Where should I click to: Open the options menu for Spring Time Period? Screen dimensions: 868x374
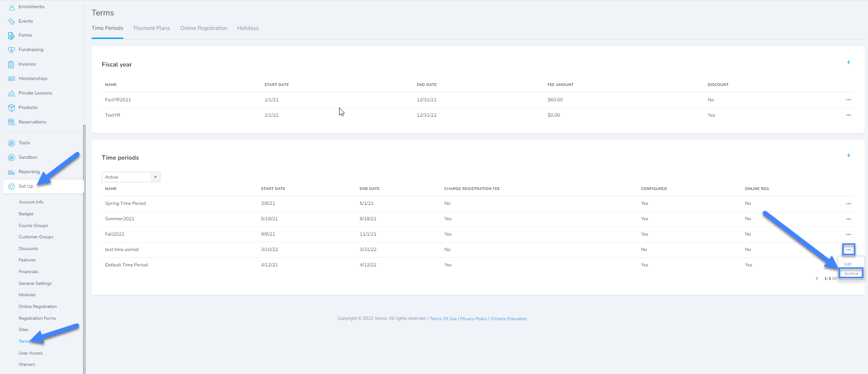point(849,204)
